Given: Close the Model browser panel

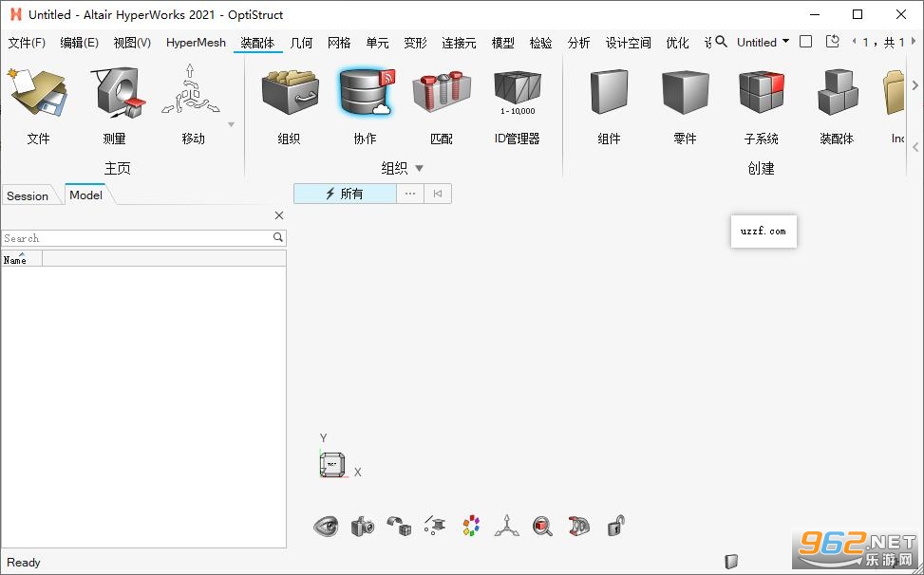Looking at the screenshot, I should pyautogui.click(x=279, y=215).
